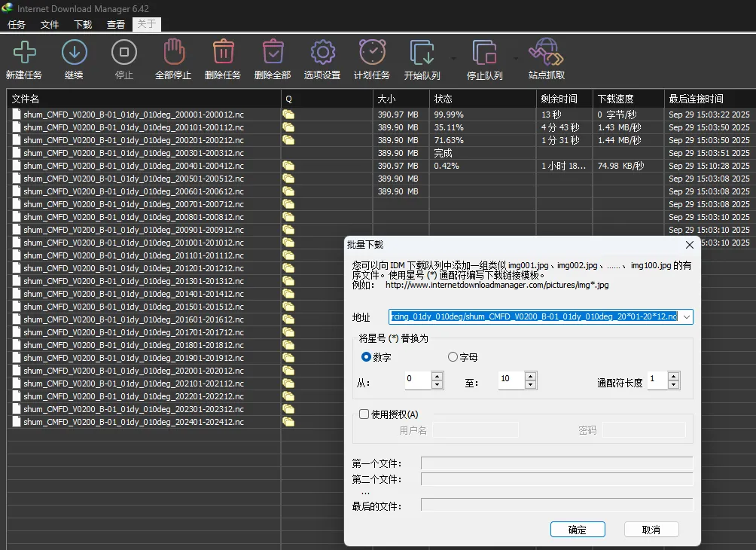Click the 继续 (resume) download icon
756x550 pixels.
(74, 53)
